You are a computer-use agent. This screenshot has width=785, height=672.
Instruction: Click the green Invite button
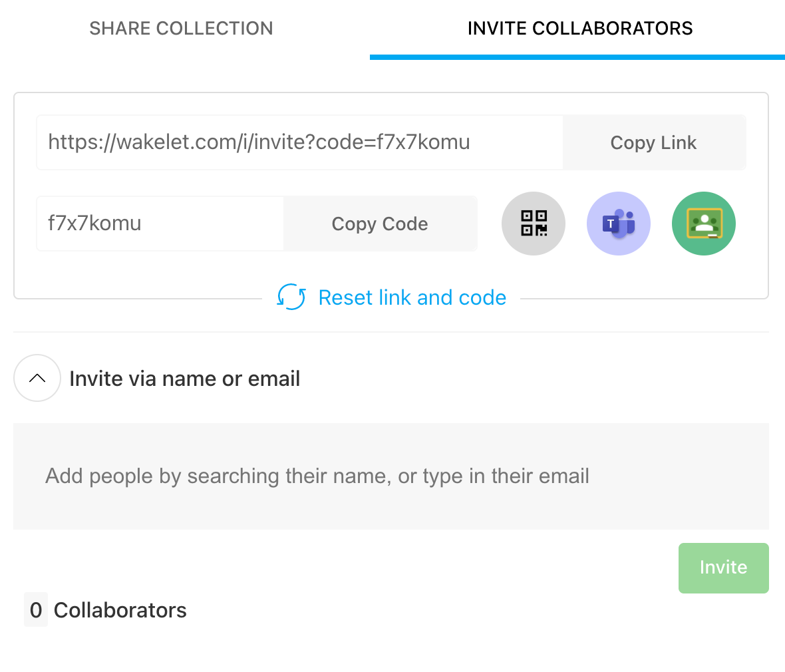[x=723, y=568]
